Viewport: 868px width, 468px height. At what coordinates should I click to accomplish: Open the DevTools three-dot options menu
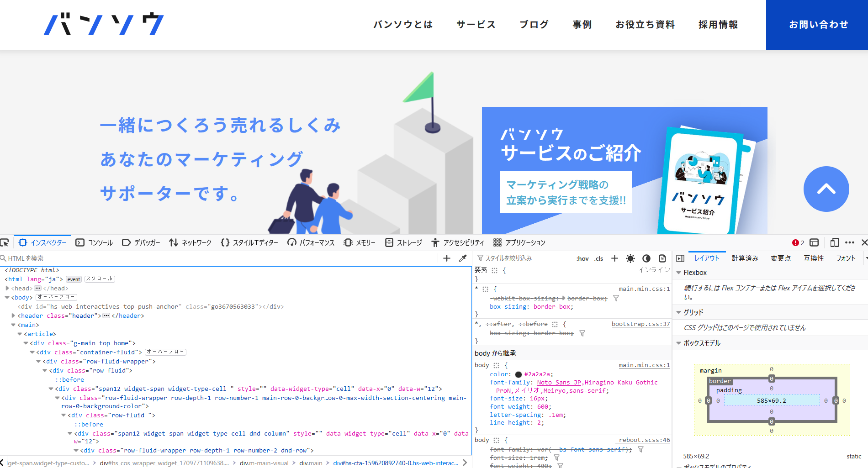850,242
